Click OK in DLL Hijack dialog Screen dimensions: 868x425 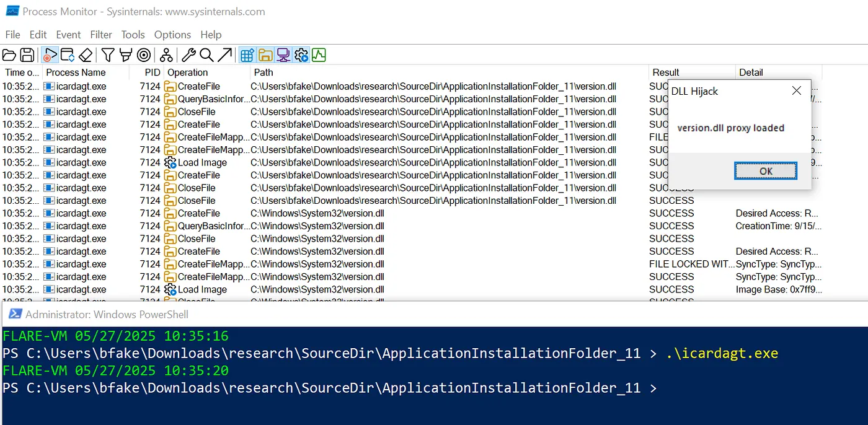tap(766, 171)
